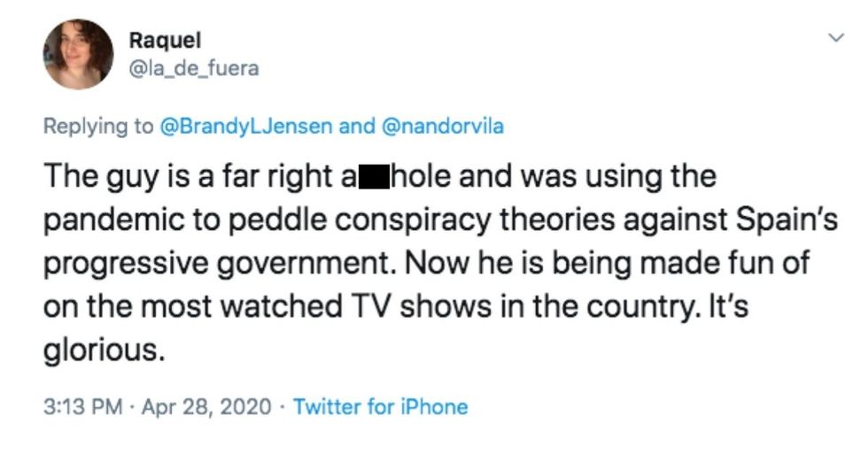Click the word 'glorious.' in the tweet

104,350
